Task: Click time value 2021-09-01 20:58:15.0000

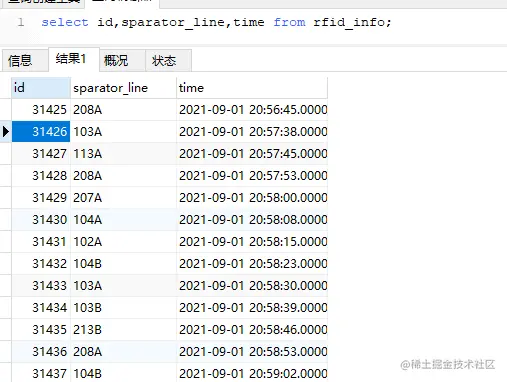Action: point(252,242)
